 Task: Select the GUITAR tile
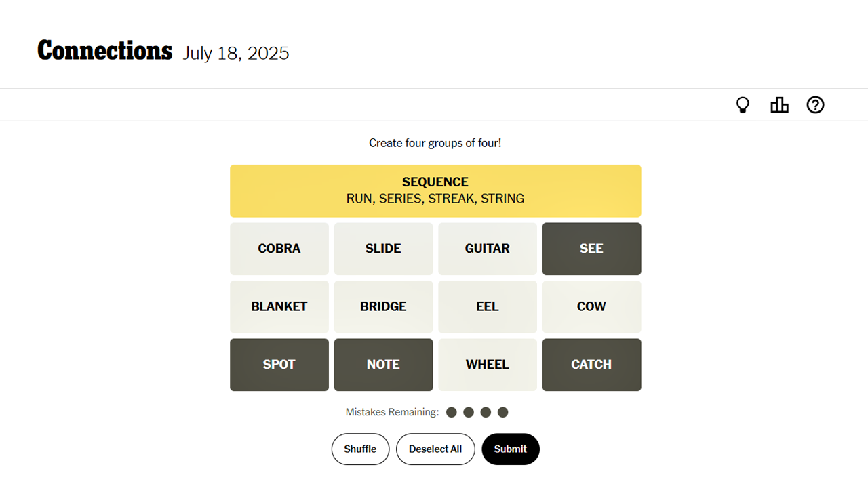488,249
